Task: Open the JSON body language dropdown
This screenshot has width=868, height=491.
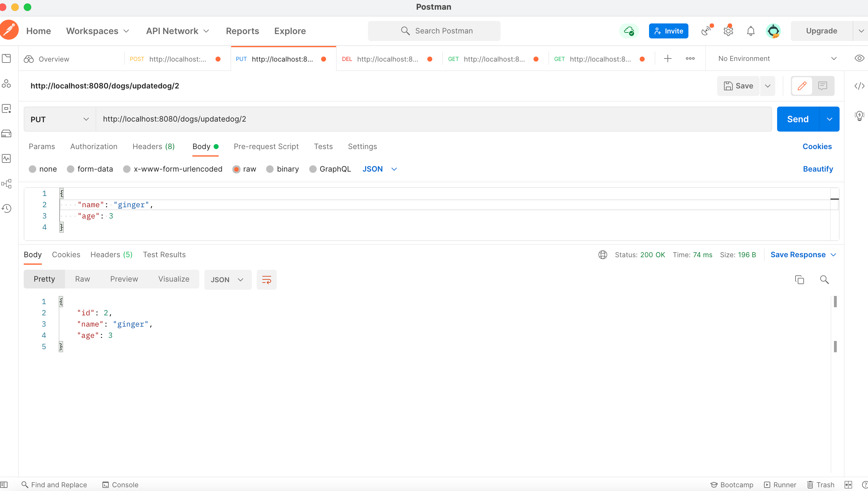Action: coord(380,169)
